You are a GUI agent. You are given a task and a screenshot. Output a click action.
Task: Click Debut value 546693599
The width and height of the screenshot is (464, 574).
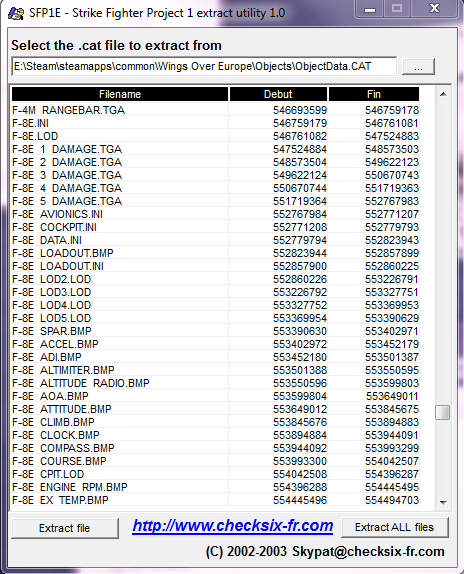pos(300,110)
